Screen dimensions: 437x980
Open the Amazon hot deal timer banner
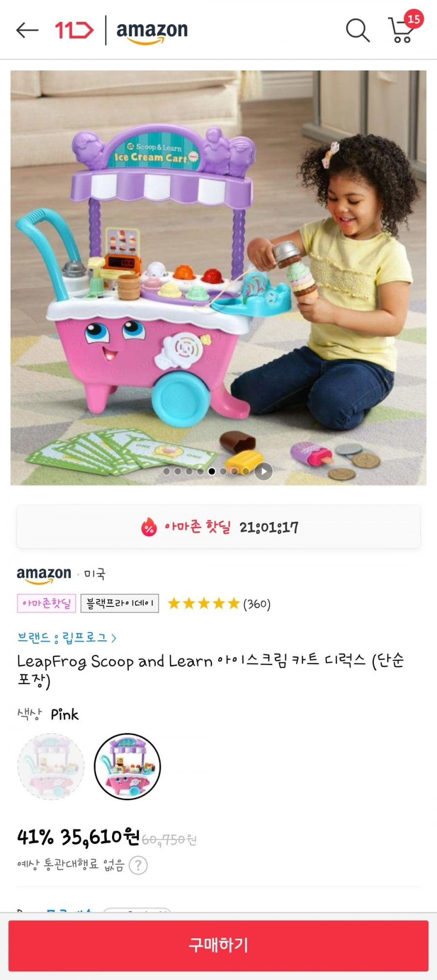(218, 527)
